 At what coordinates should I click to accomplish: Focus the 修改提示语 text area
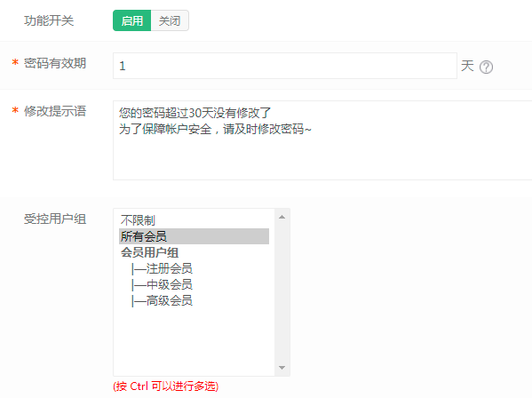pos(322,140)
